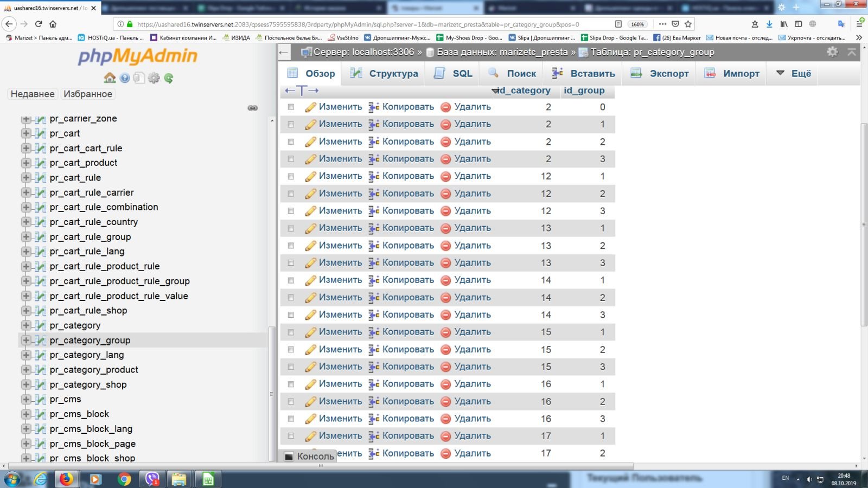Open the Импорт tab
Viewport: 868px width, 488px height.
pyautogui.click(x=732, y=74)
